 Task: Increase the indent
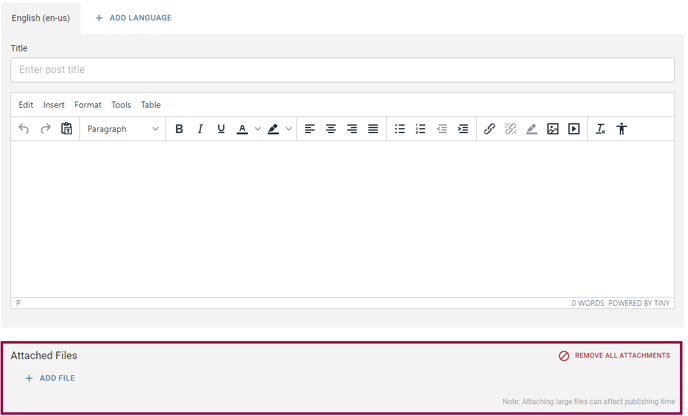[x=463, y=129]
